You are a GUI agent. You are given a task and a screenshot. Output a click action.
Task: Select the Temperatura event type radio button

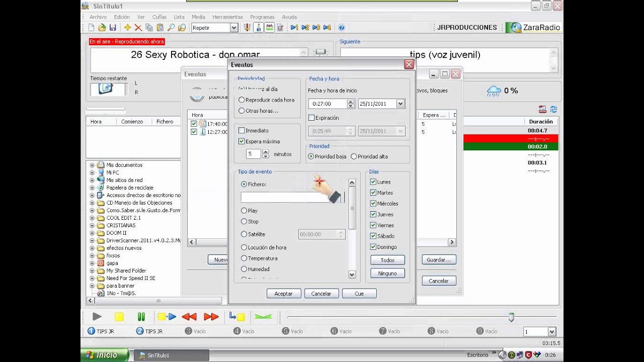pyautogui.click(x=244, y=258)
